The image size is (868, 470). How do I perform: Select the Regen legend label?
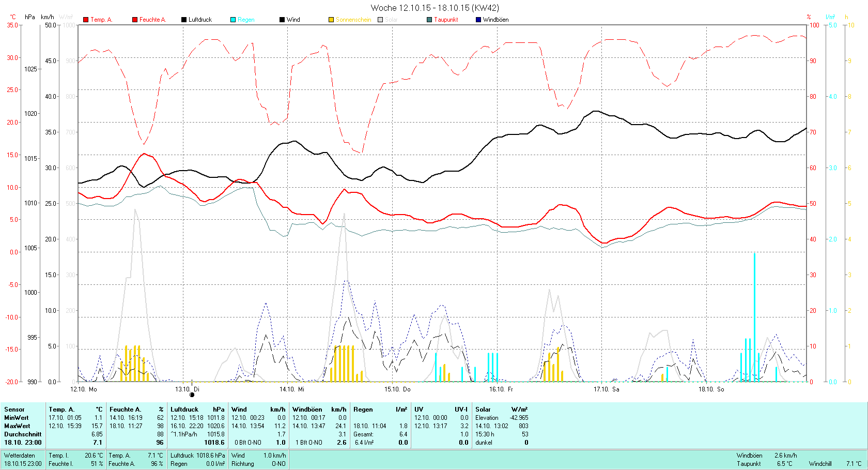pos(246,20)
